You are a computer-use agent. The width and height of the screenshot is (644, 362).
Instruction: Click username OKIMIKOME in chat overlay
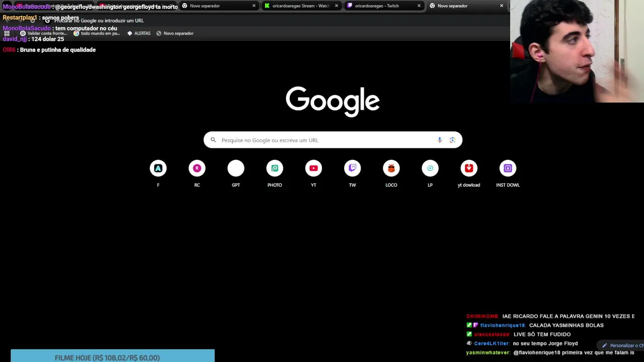(x=482, y=316)
